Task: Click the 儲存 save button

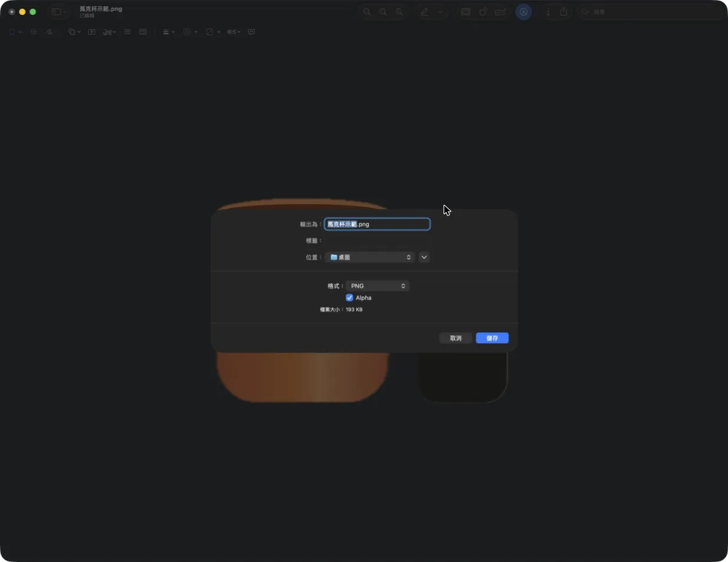Action: coord(493,338)
